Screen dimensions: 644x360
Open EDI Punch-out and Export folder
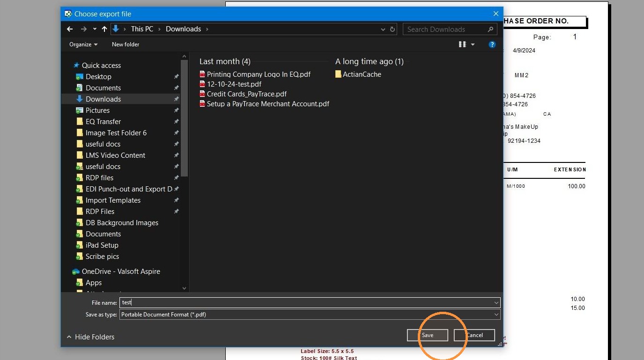129,189
